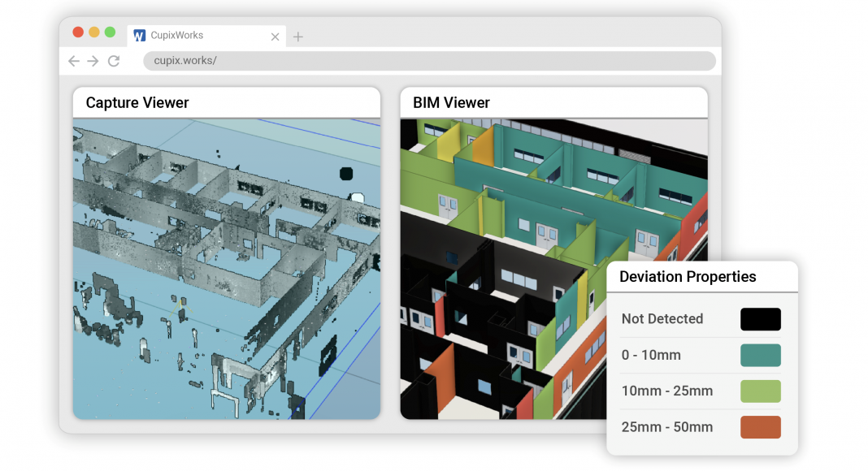Select the BIM Viewer panel header

(x=452, y=103)
